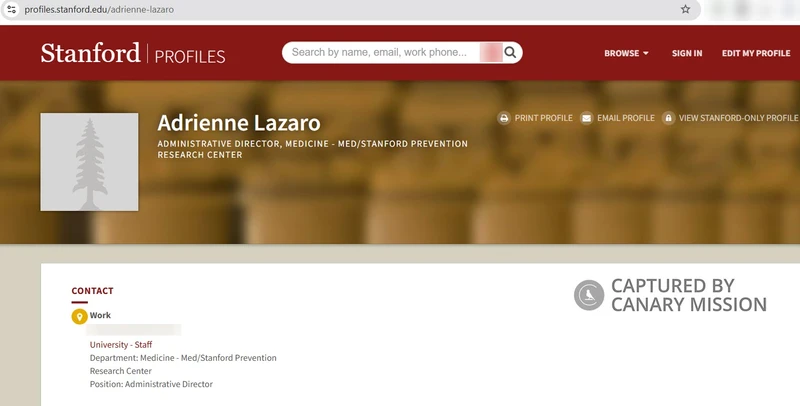Go to Stanford Profiles home logo
Screen dimensions: 800x406
133,53
